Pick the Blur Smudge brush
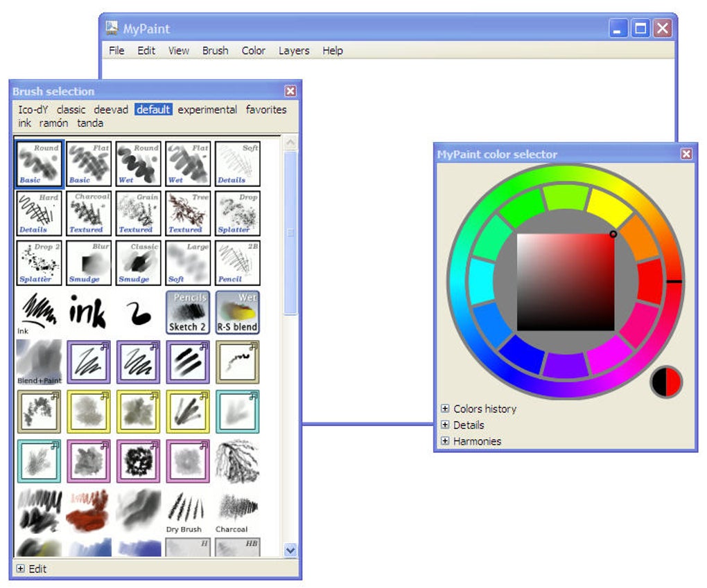The width and height of the screenshot is (707, 588). 89,262
